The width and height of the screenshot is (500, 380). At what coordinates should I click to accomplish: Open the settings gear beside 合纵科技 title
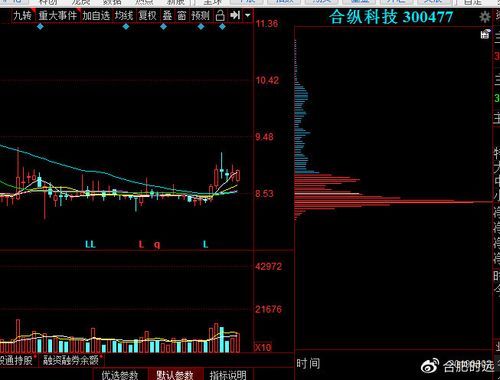485,17
